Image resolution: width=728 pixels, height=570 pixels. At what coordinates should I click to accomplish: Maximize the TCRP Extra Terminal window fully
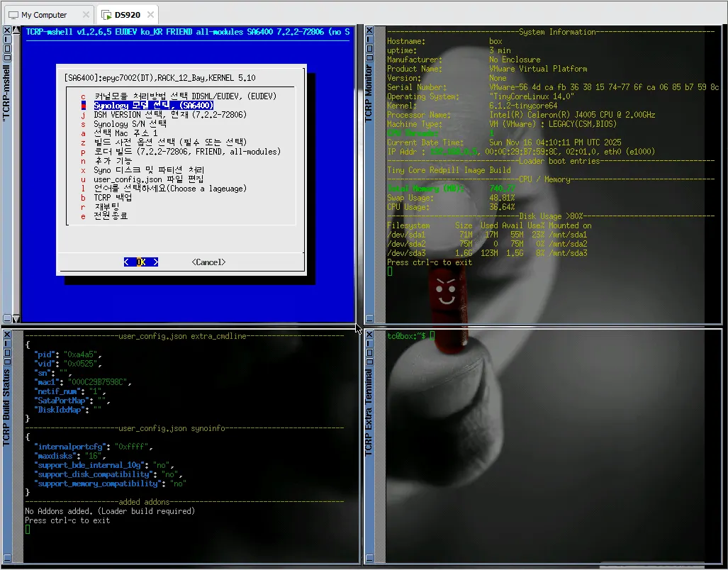[369, 353]
